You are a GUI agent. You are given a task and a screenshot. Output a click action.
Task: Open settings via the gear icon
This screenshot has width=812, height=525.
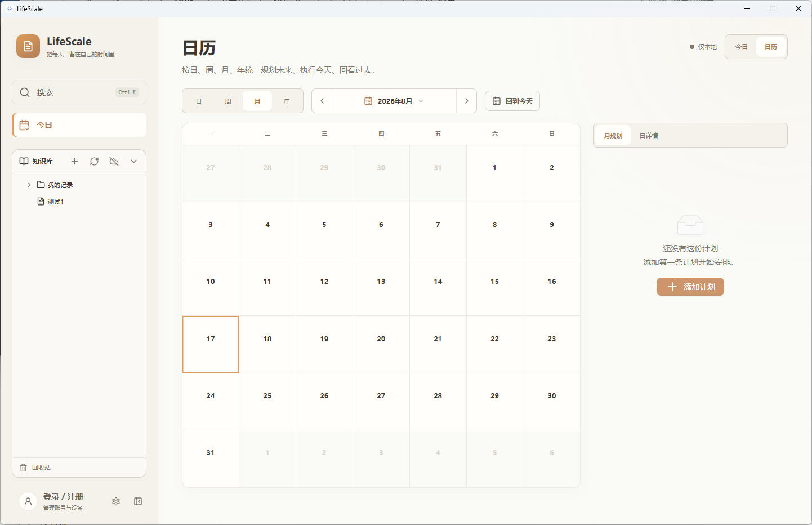(x=116, y=501)
